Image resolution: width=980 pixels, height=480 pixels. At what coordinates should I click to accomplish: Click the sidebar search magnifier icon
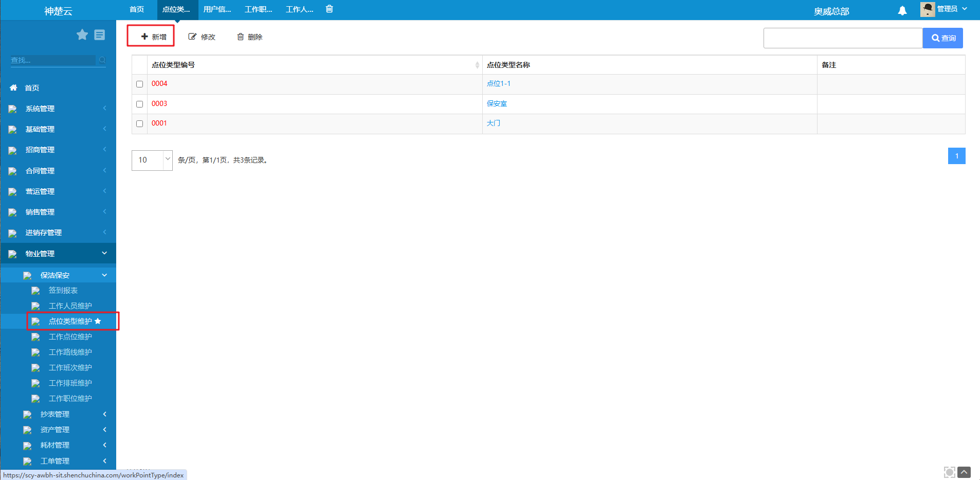click(102, 60)
